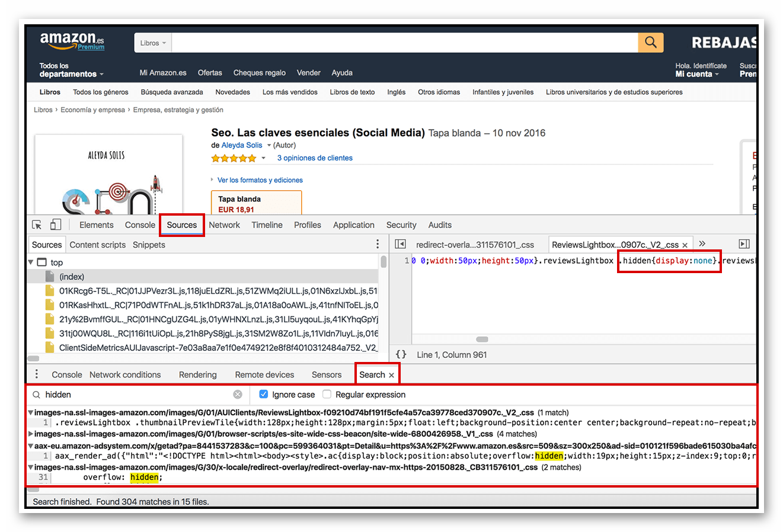Screen dimensions: 783x532
Task: Open the drawer three-dot menu
Action: coord(37,374)
